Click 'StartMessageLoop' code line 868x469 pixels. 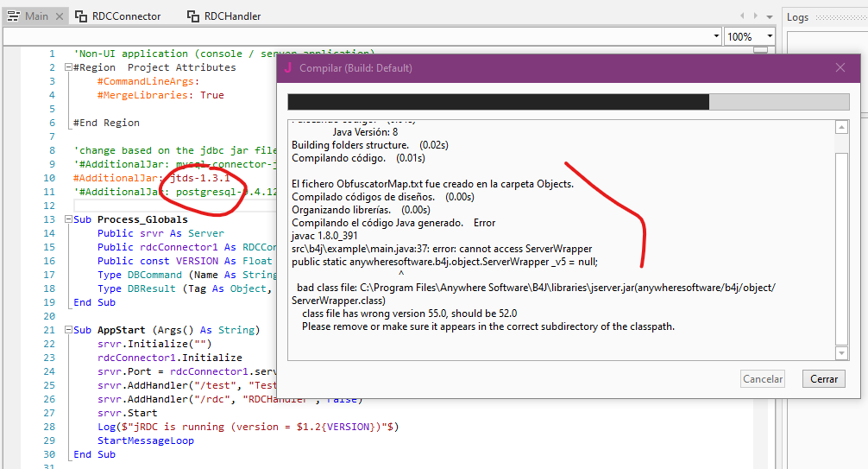coord(146,440)
